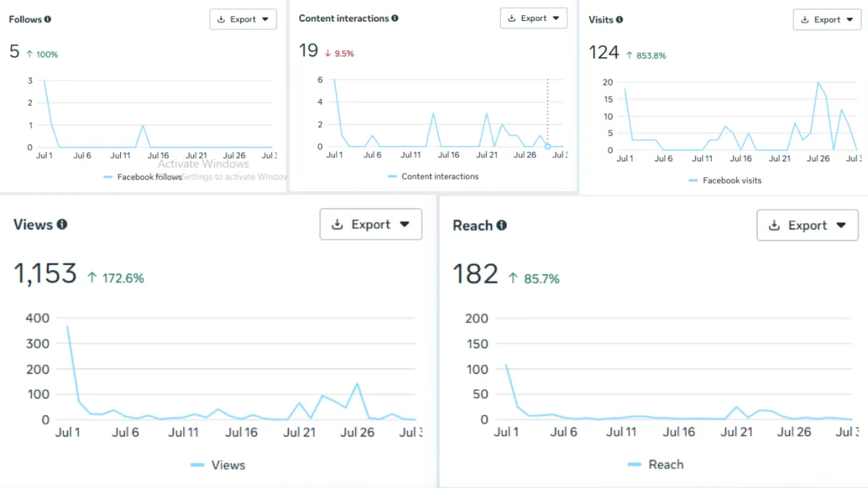The image size is (868, 488).
Task: Toggle the Facebook follows legend entry
Action: (142, 177)
